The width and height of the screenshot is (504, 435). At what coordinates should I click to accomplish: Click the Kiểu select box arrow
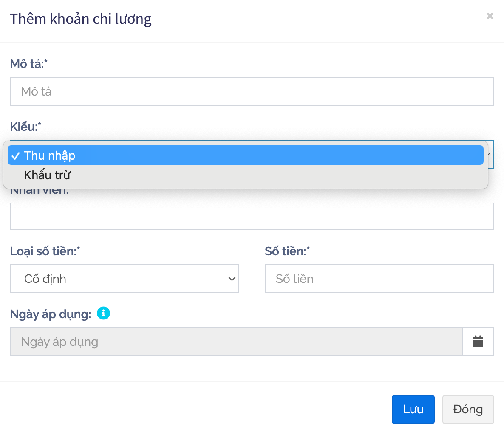(490, 154)
